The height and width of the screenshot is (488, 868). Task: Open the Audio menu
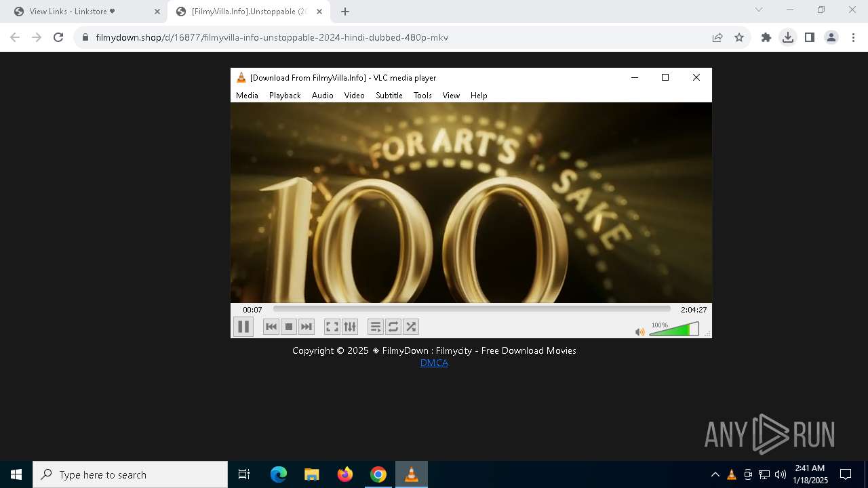click(323, 96)
